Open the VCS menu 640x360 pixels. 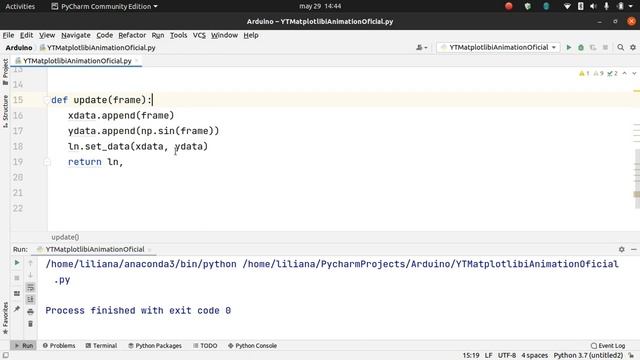199,35
